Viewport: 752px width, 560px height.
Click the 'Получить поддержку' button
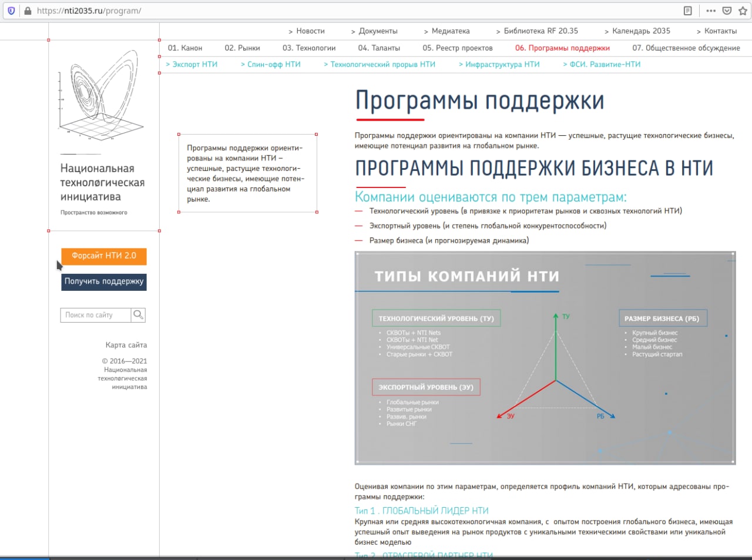(x=104, y=282)
